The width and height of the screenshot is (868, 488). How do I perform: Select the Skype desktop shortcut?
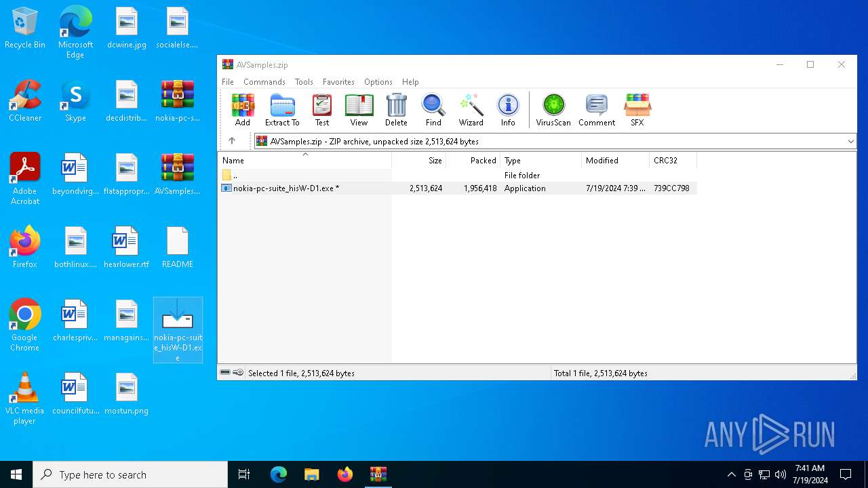(75, 102)
